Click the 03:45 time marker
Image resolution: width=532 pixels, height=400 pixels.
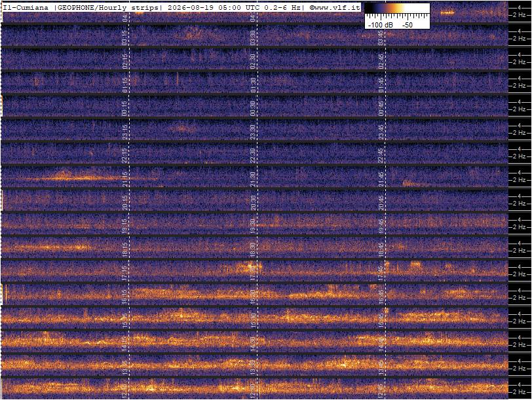point(381,37)
